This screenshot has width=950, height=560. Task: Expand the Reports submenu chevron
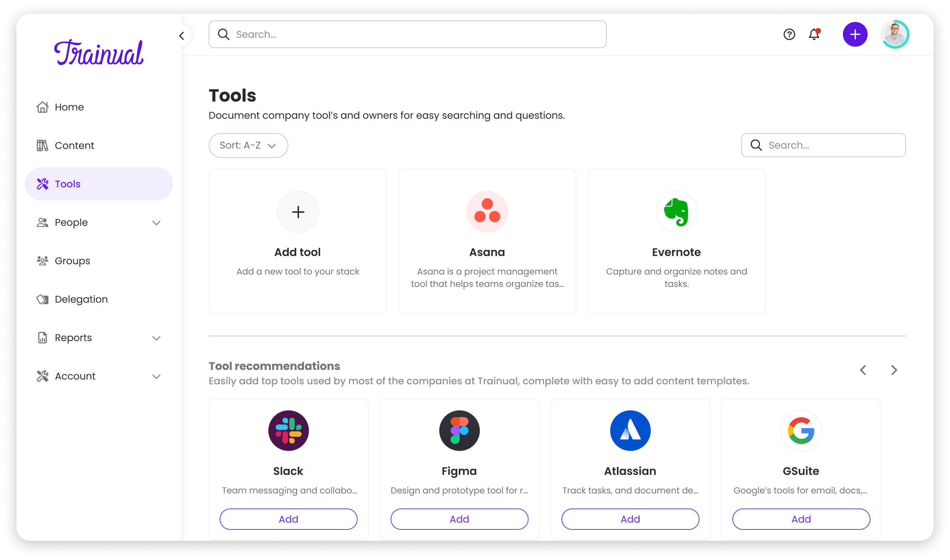tap(156, 338)
